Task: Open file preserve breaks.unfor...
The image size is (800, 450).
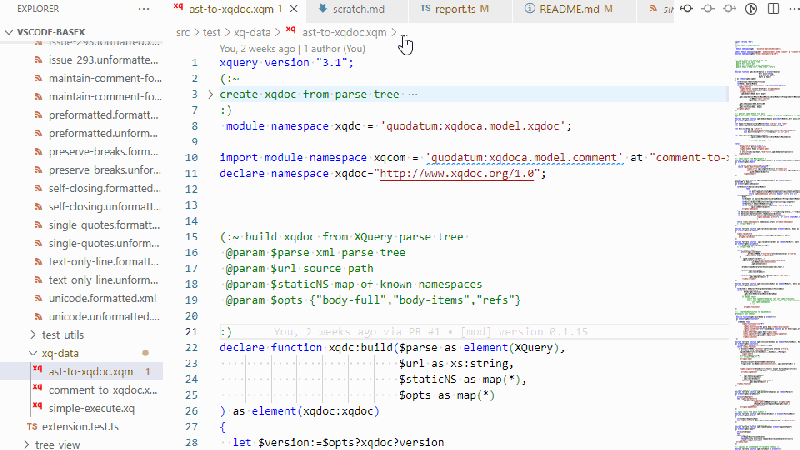Action: 105,170
